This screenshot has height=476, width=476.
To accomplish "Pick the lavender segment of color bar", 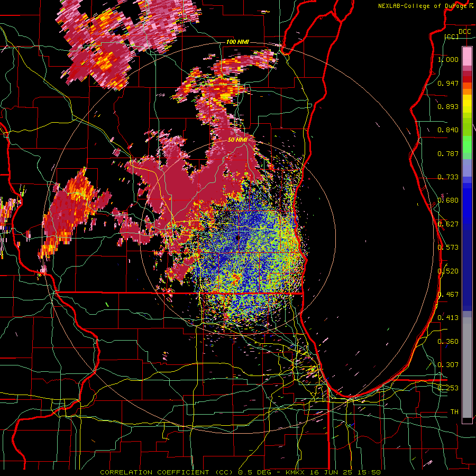I will click(467, 168).
